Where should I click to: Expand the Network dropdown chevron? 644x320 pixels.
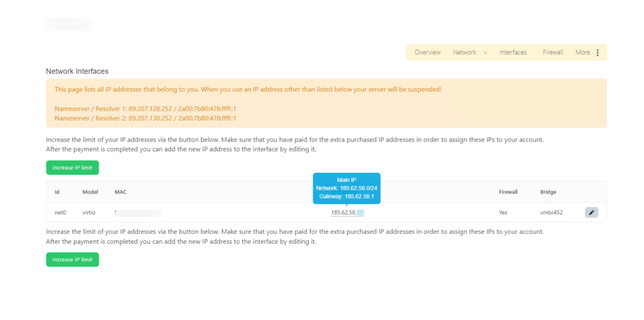click(486, 53)
